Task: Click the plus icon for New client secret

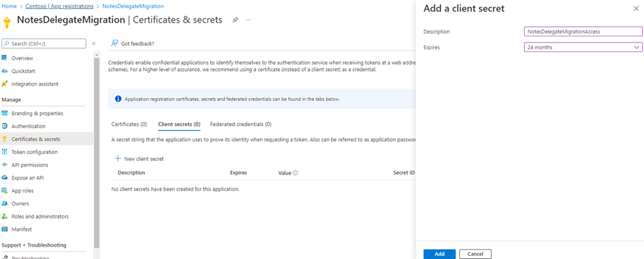Action: coord(118,158)
